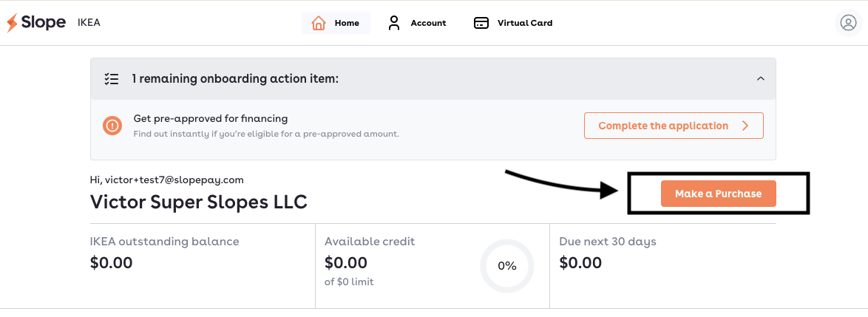Open the user profile avatar menu
The image size is (868, 317).
tap(847, 23)
